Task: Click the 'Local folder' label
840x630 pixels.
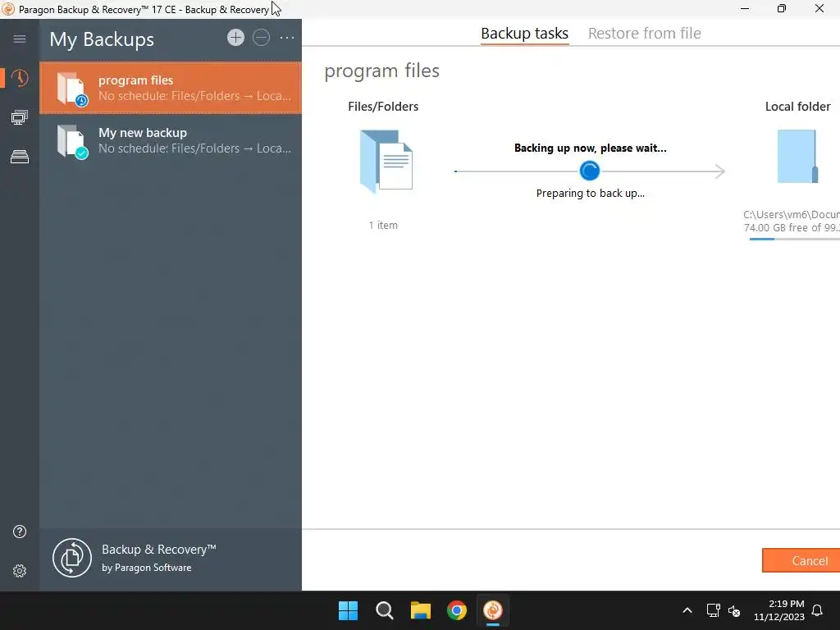Action: [x=797, y=107]
